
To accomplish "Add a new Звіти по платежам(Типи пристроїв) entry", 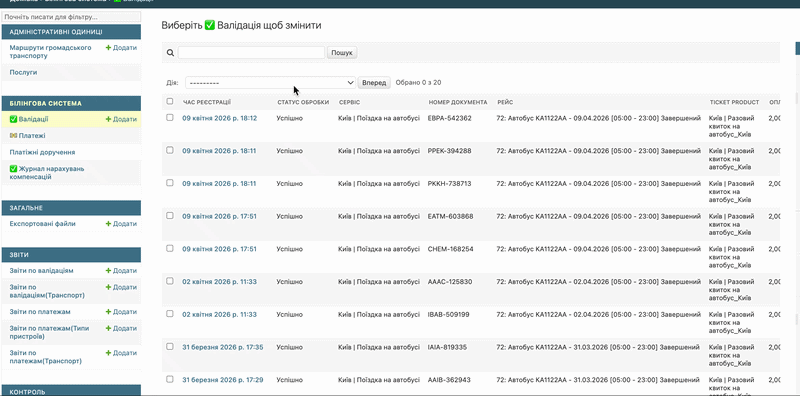I will (x=121, y=328).
